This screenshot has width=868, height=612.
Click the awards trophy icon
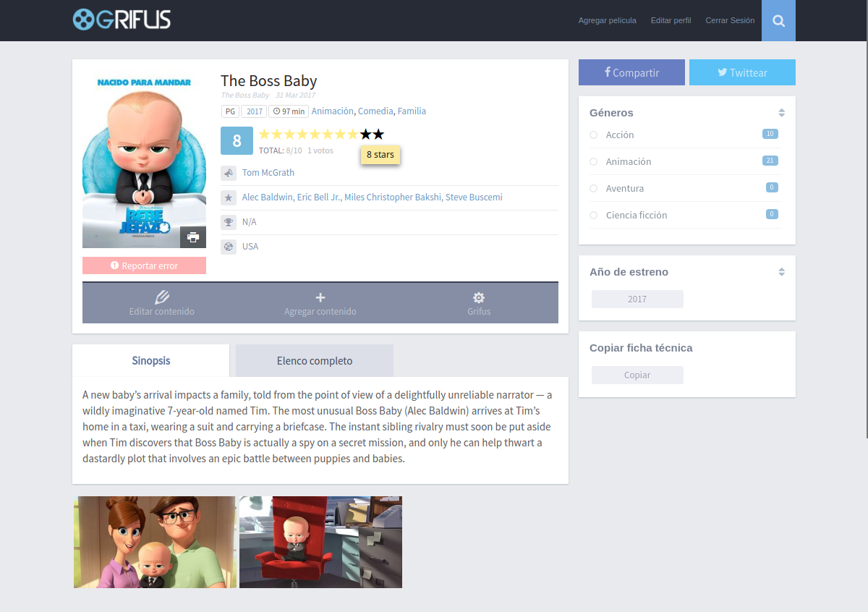(229, 222)
